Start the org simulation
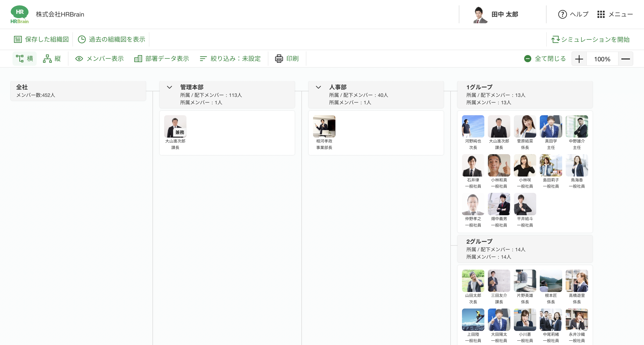This screenshot has height=345, width=644. tap(590, 39)
